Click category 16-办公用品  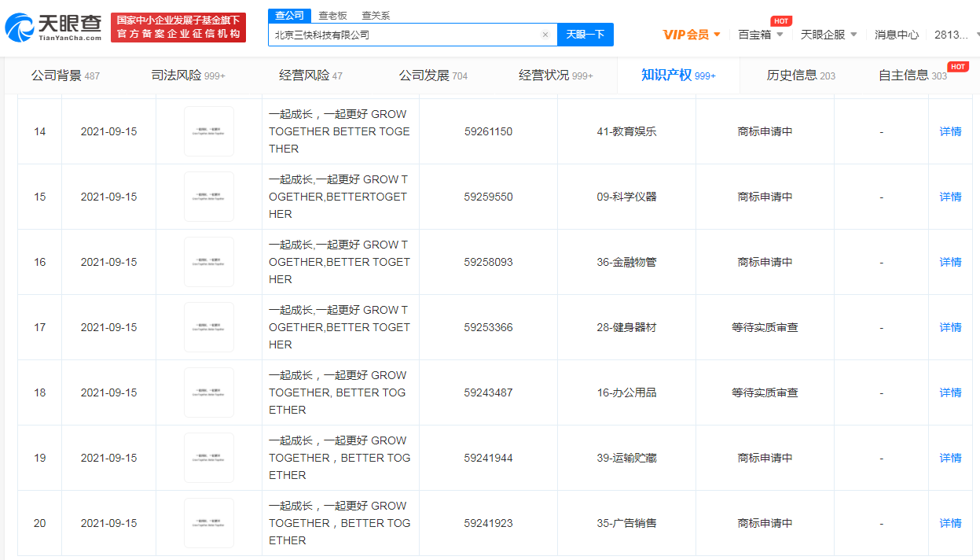point(626,392)
